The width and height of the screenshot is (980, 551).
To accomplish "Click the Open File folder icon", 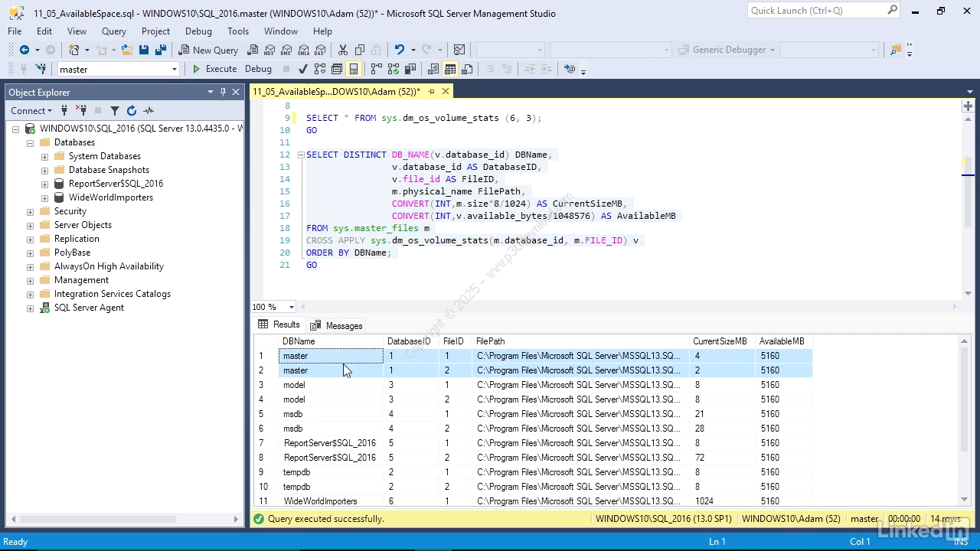I will 126,50.
